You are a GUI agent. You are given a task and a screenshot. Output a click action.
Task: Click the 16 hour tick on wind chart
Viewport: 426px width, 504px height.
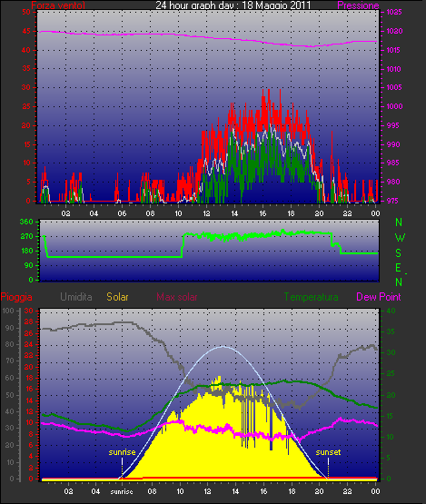pos(263,213)
